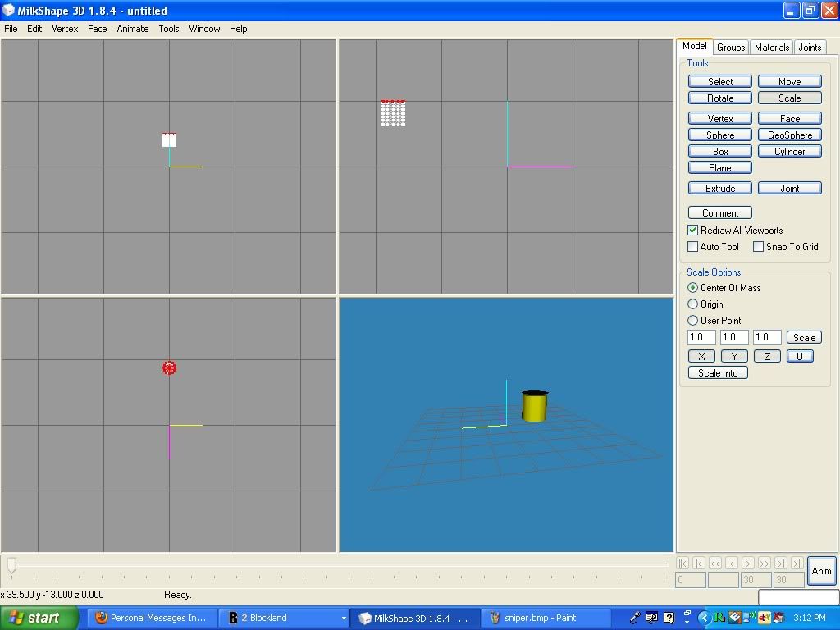Viewport: 840px width, 630px height.
Task: Pick the Box primitive tool
Action: (719, 152)
